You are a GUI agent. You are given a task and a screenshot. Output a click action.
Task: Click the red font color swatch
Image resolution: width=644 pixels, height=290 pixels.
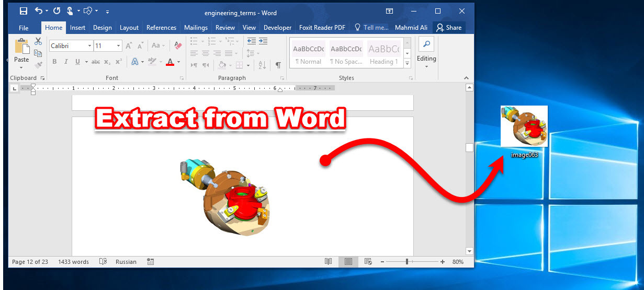point(170,62)
